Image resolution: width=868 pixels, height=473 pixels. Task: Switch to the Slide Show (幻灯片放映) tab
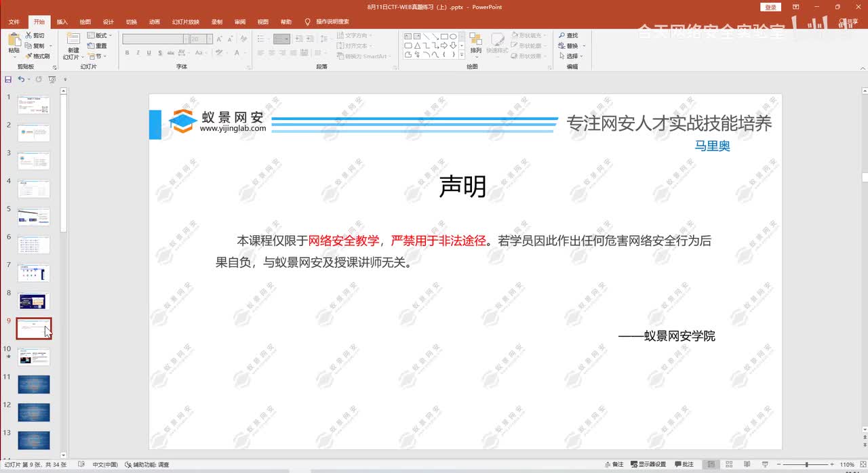click(184, 22)
